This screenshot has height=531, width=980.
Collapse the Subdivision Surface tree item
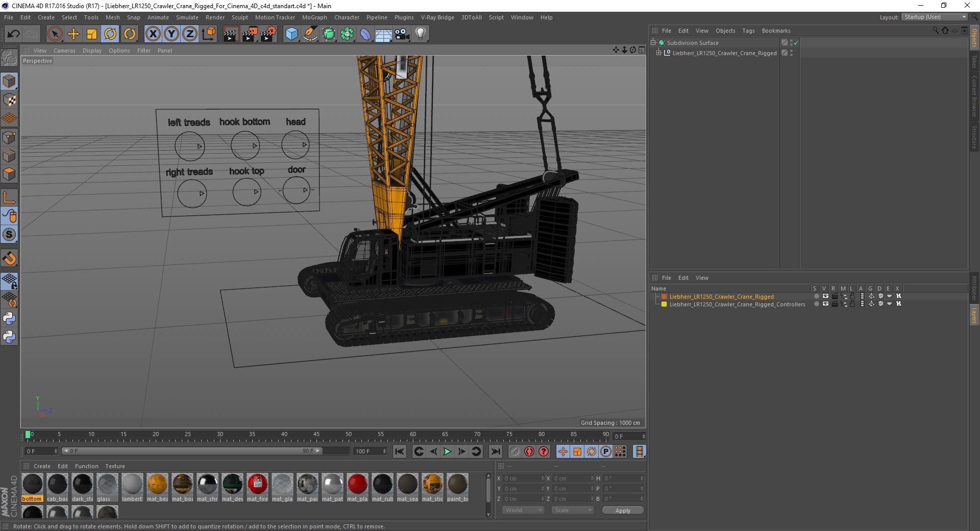tap(653, 42)
